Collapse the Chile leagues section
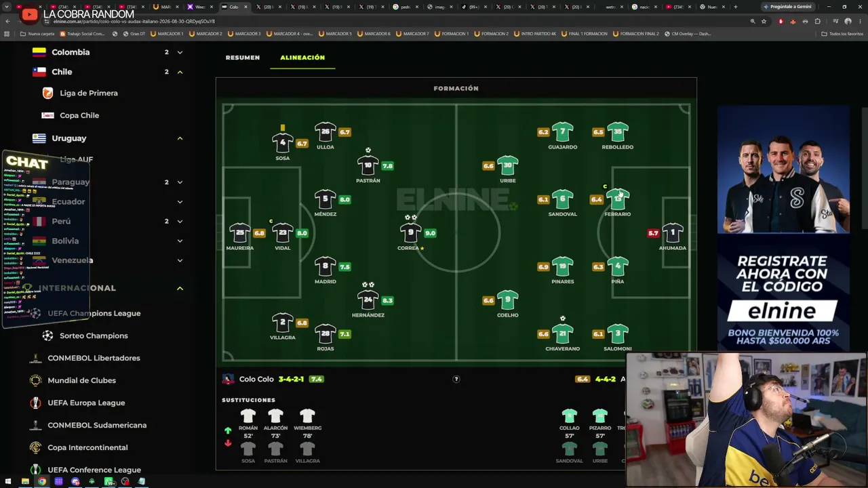 coord(180,72)
